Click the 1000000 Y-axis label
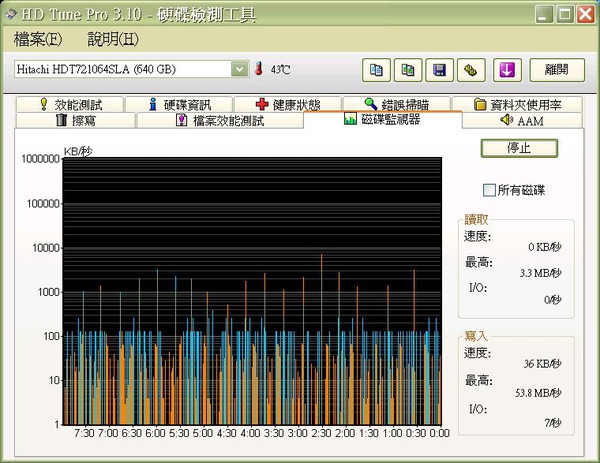The height and width of the screenshot is (463, 600). pos(41,159)
